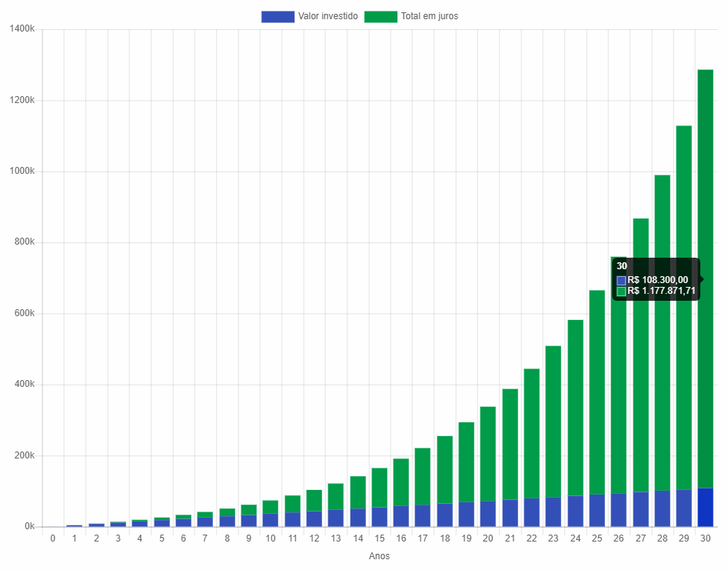Screen dimensions: 728x570
Task: Click the 0k y-axis label
Action: pos(30,526)
